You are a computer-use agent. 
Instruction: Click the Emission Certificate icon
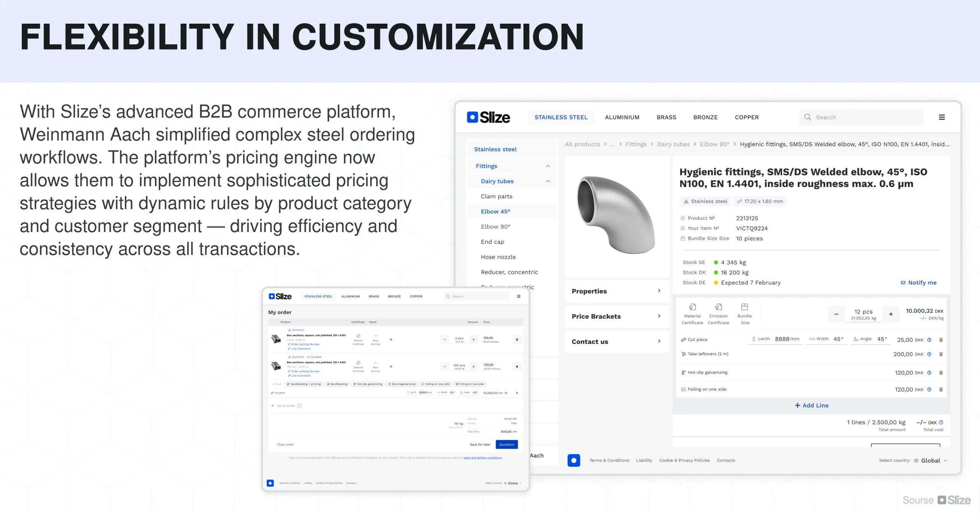718,307
